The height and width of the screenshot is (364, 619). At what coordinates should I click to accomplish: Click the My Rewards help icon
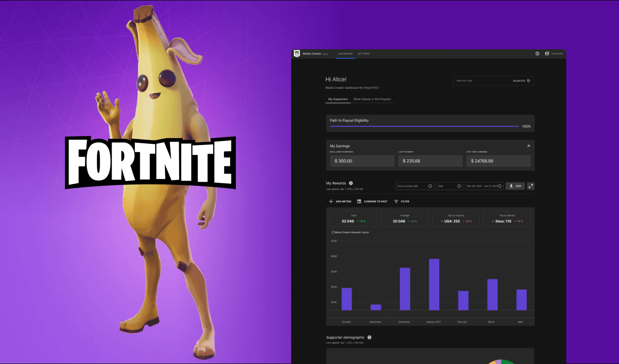point(351,183)
